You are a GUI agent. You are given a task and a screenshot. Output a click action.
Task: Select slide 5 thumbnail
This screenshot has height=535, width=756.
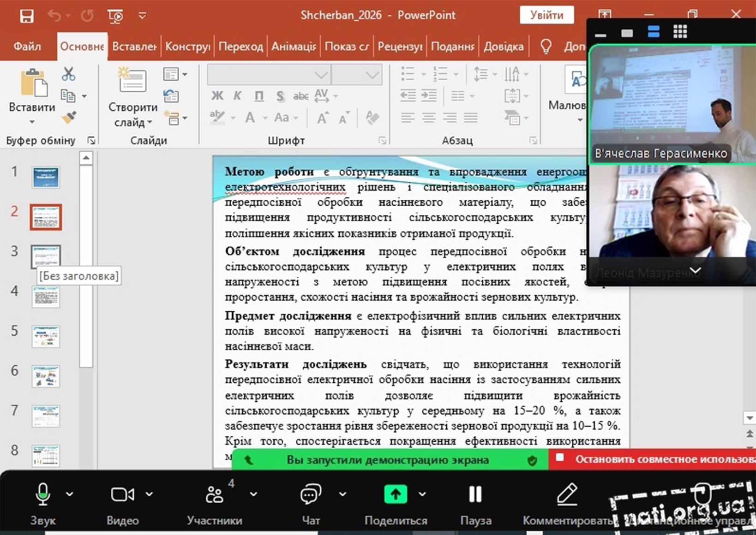46,335
